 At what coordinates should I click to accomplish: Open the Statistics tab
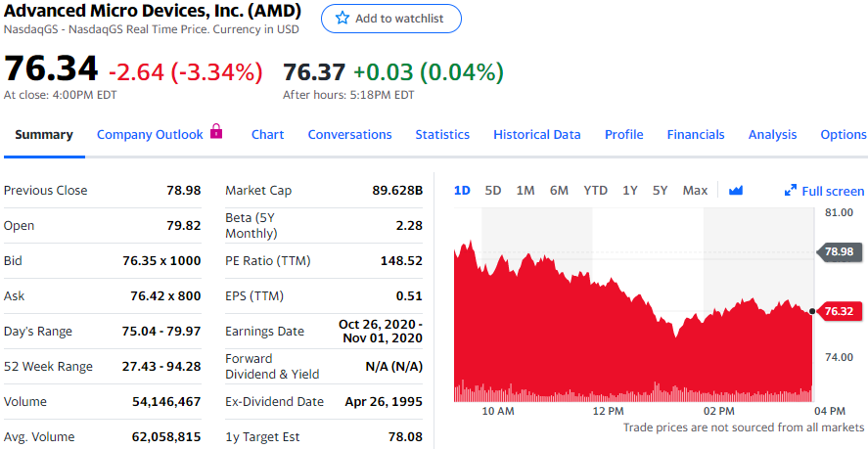click(x=442, y=135)
